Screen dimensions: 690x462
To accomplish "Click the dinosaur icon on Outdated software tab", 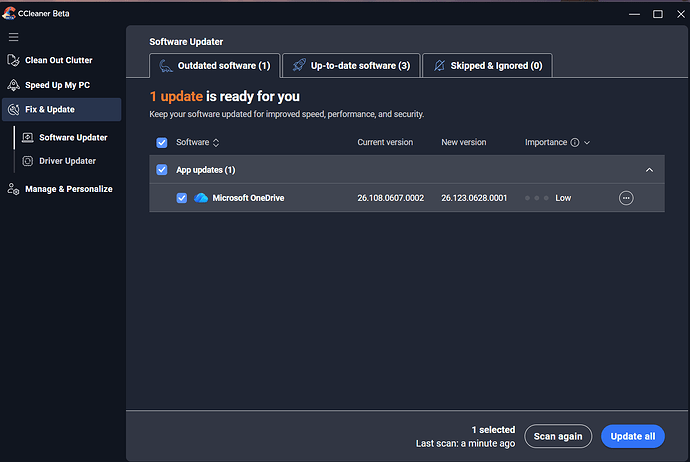I will pyautogui.click(x=166, y=66).
